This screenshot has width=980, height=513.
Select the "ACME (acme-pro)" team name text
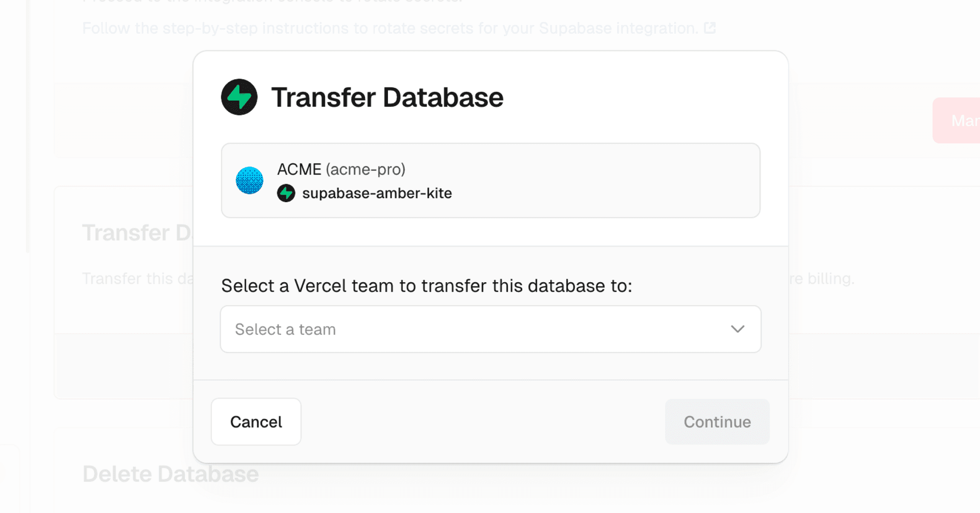coord(341,169)
